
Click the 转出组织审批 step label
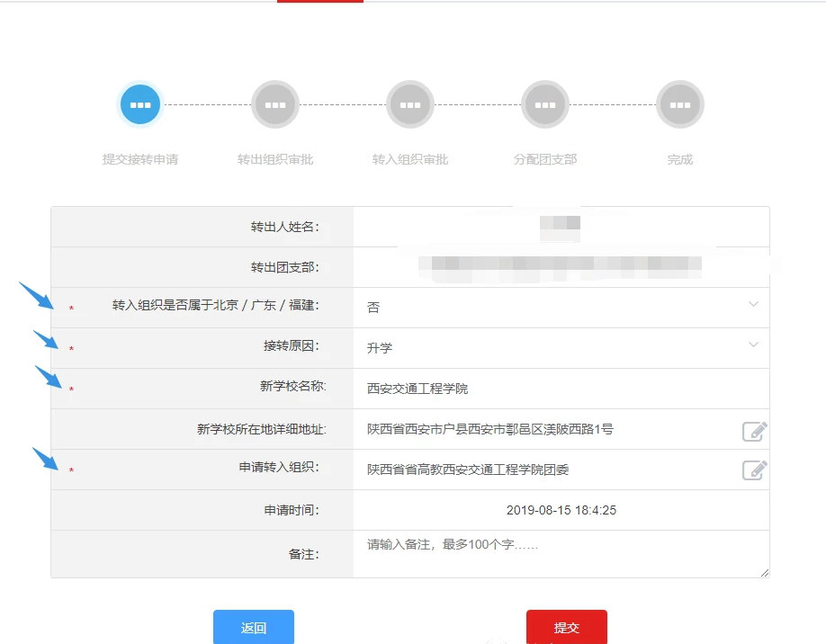275,159
